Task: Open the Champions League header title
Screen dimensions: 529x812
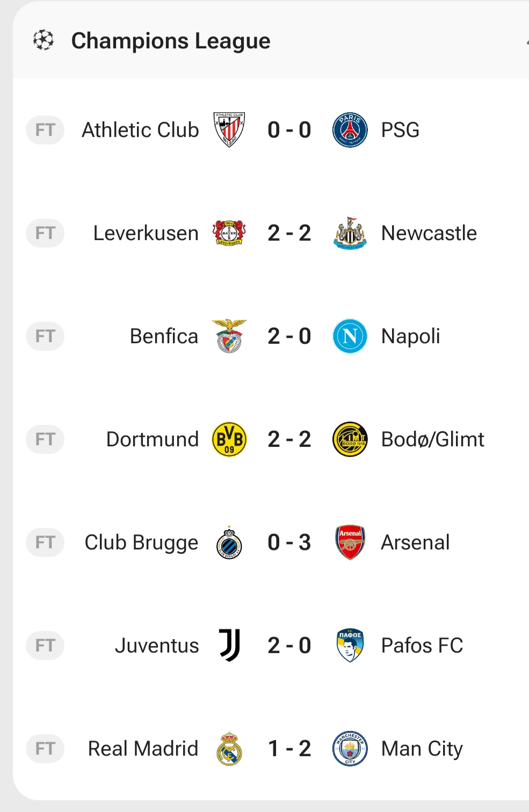Action: [171, 41]
